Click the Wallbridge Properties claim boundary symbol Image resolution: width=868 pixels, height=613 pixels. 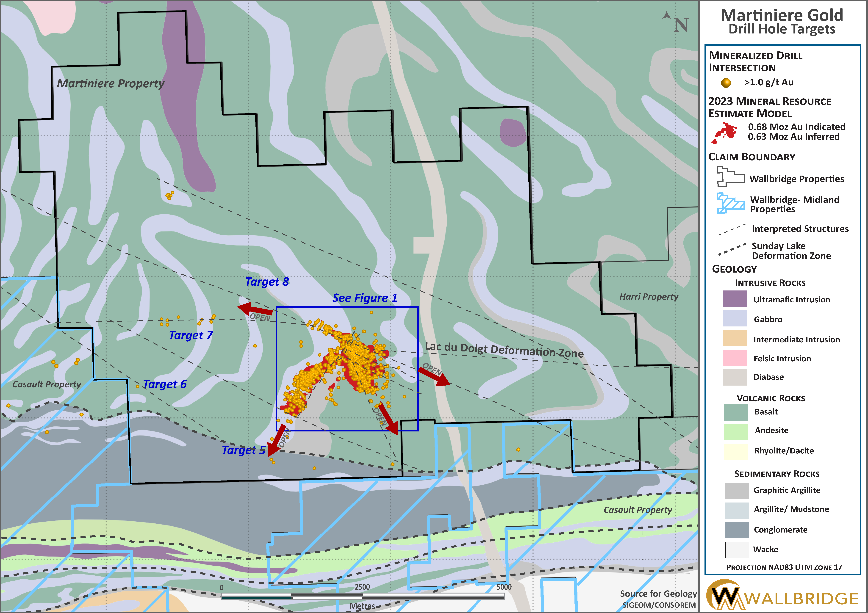click(x=730, y=177)
